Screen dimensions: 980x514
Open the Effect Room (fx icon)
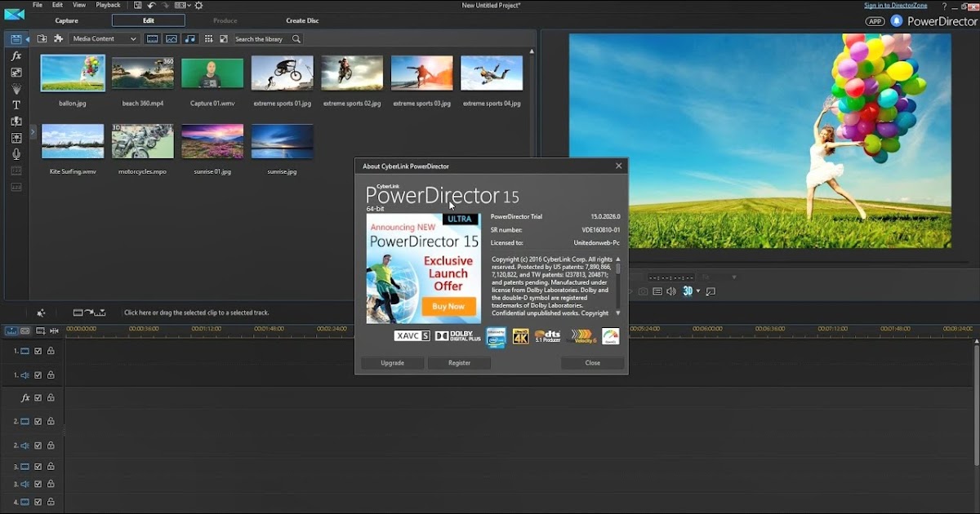pyautogui.click(x=16, y=56)
